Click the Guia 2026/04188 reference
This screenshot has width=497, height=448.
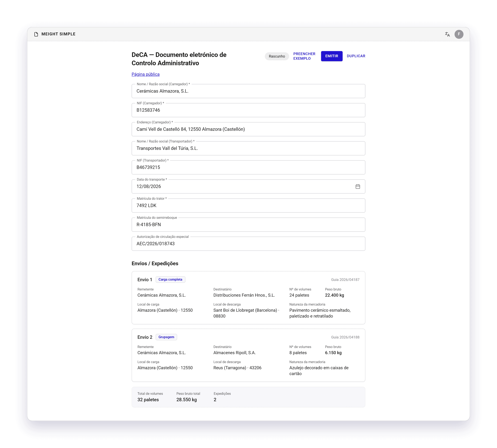point(345,338)
